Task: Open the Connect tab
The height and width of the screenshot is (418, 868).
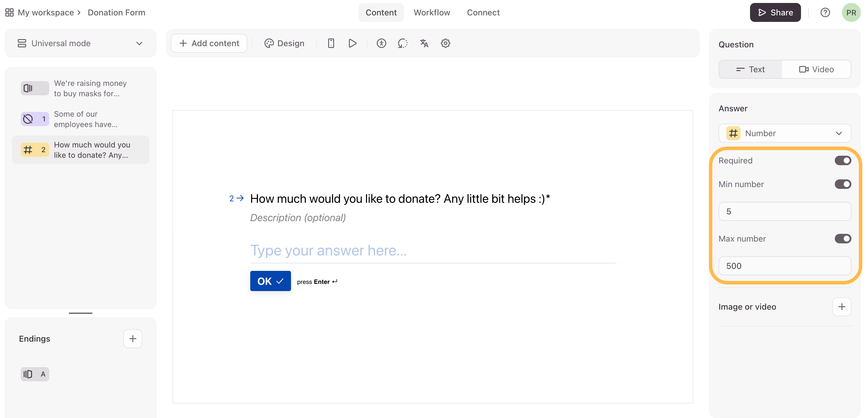Action: coord(483,12)
